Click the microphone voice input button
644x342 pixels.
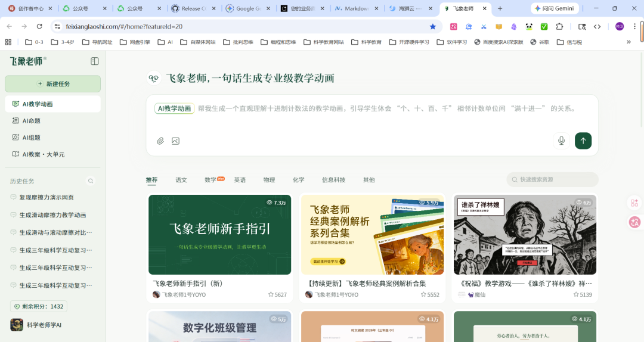(562, 141)
